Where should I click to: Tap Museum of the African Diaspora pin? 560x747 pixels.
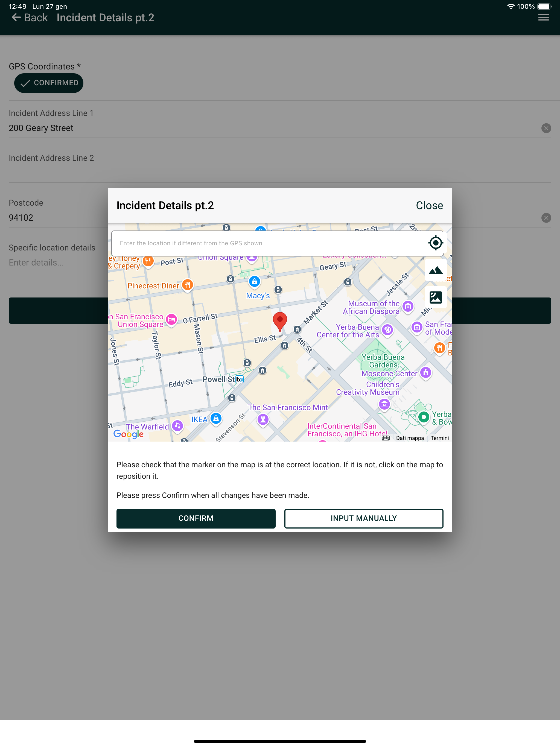tap(408, 307)
